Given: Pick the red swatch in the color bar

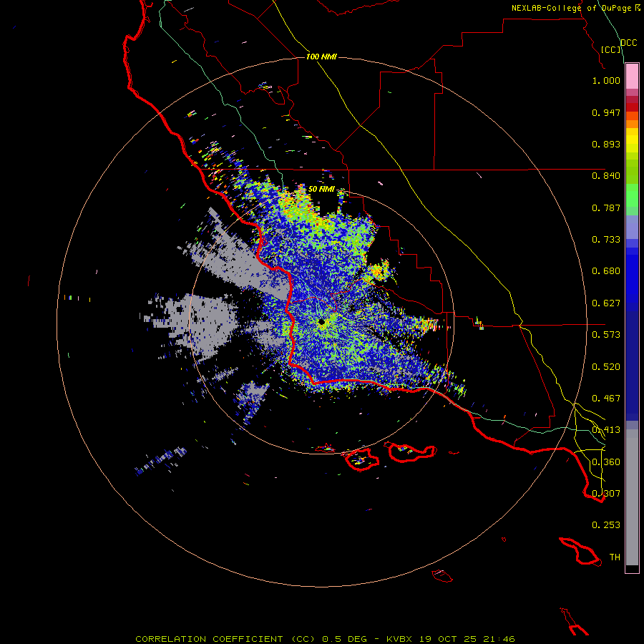Looking at the screenshot, I should click(632, 107).
